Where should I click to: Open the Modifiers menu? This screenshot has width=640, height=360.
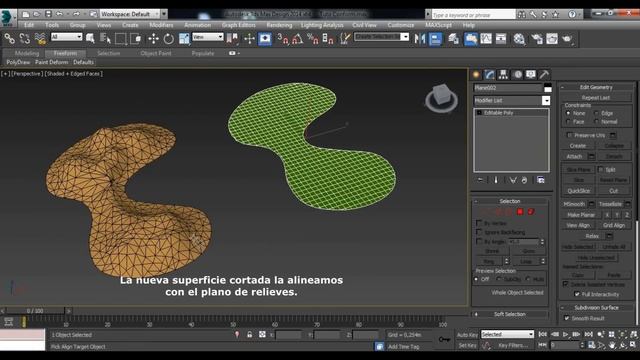[161, 25]
